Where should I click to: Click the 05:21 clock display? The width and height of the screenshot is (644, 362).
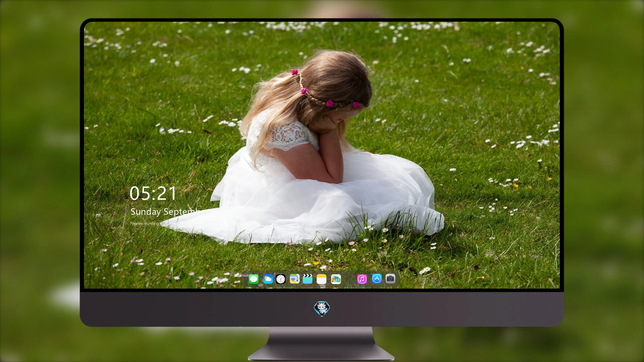click(153, 193)
